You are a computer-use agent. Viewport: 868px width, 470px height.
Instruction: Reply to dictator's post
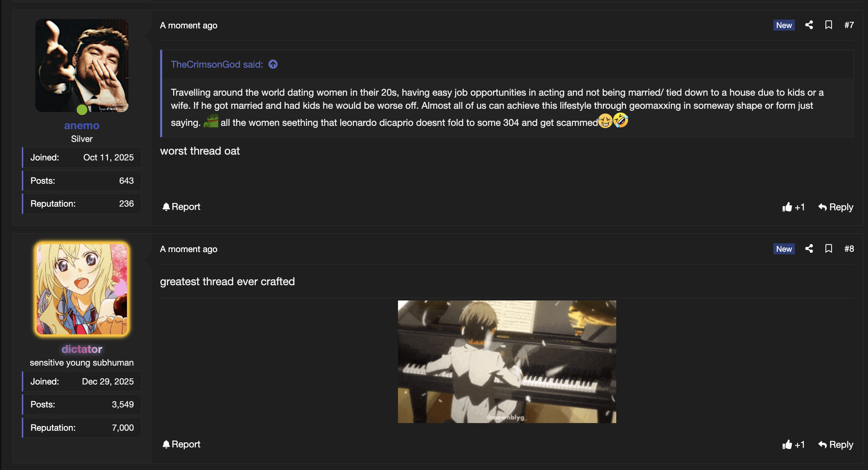click(836, 445)
